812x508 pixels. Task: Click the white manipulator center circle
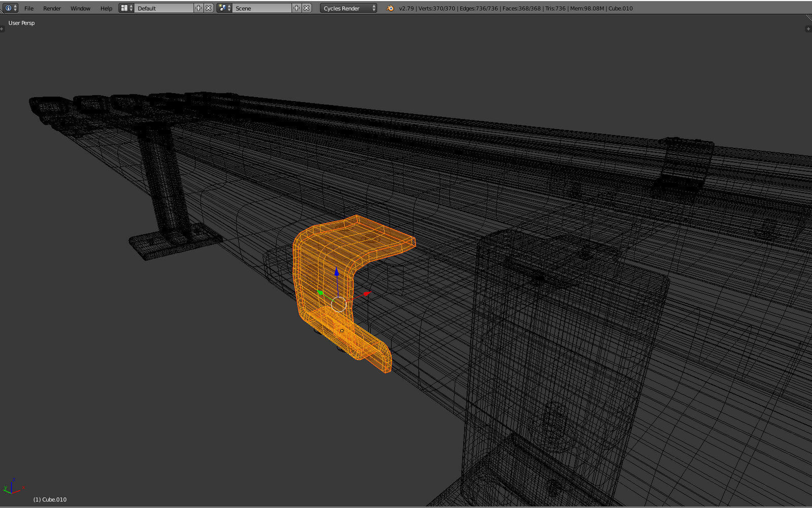(339, 305)
